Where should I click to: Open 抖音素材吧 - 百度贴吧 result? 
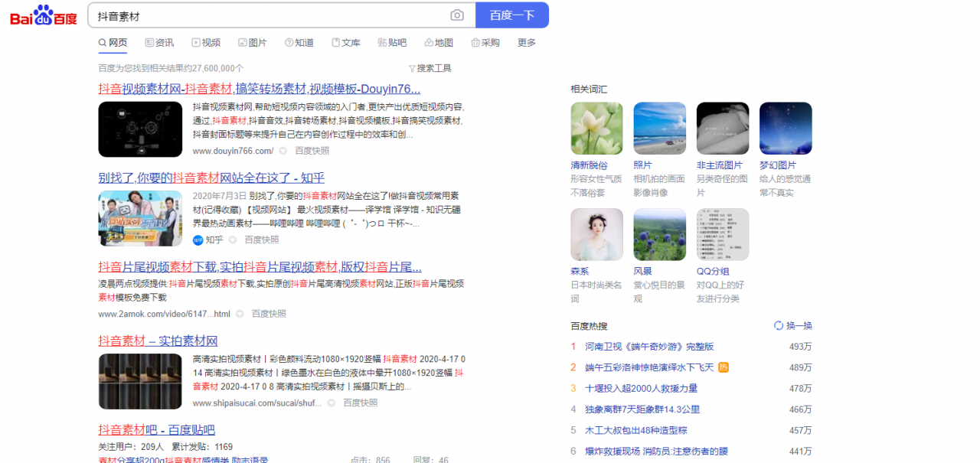point(156,430)
